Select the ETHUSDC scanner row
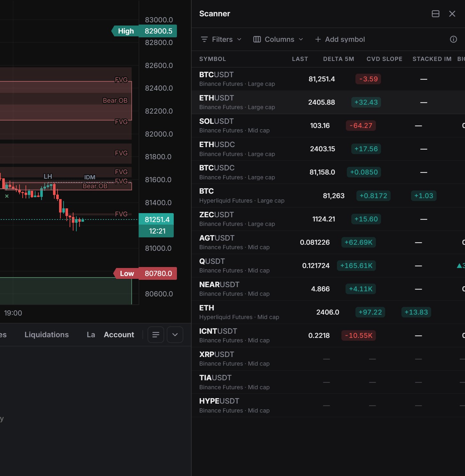465x476 pixels. pyautogui.click(x=328, y=149)
